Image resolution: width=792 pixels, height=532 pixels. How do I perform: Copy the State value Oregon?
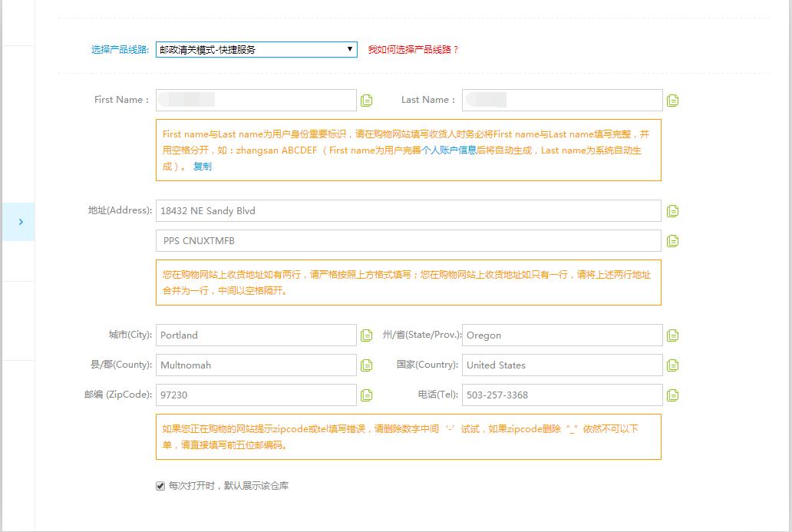pyautogui.click(x=673, y=335)
